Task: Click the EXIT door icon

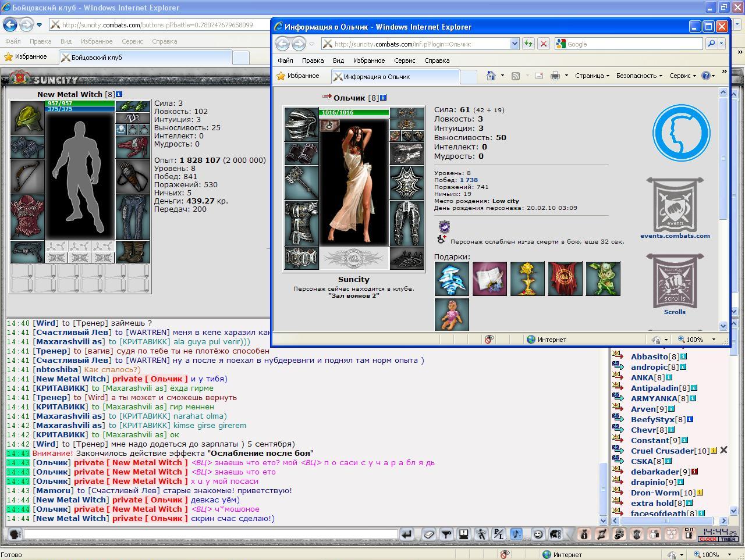Action: (x=689, y=534)
